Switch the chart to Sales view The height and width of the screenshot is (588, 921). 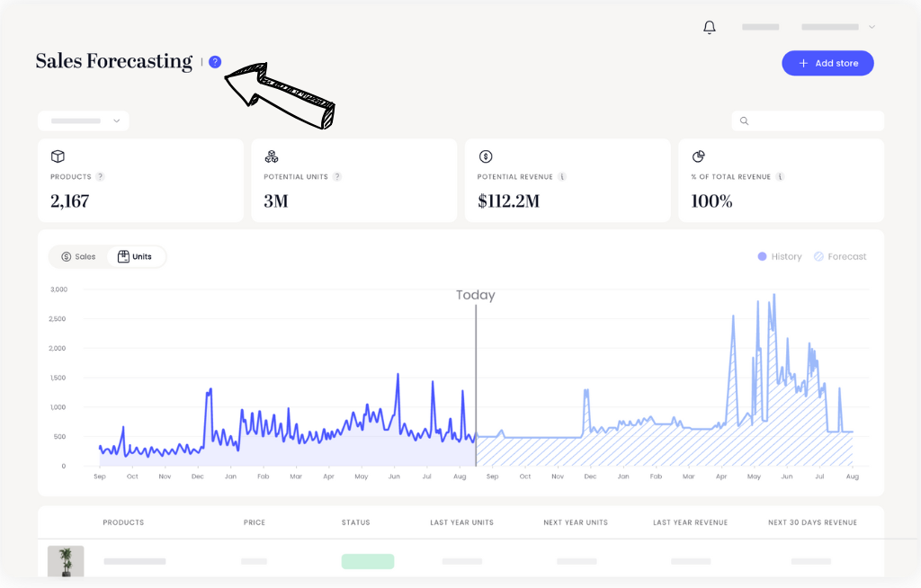(x=79, y=256)
